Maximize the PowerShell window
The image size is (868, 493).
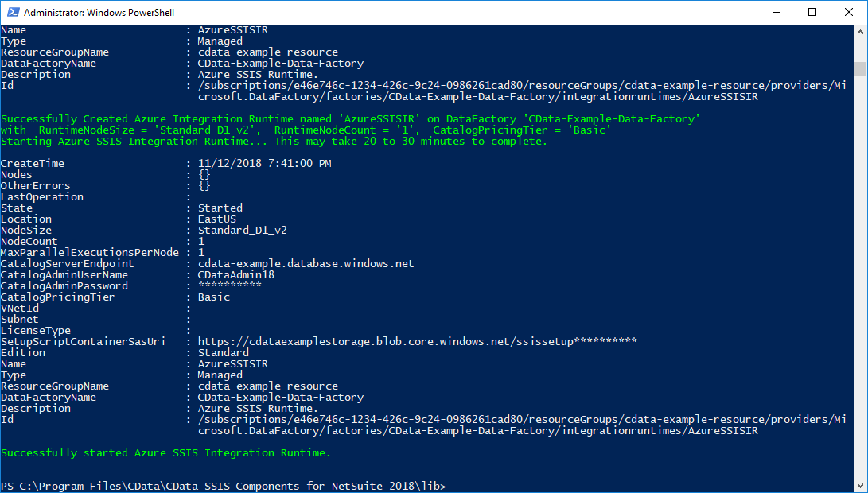coord(812,12)
